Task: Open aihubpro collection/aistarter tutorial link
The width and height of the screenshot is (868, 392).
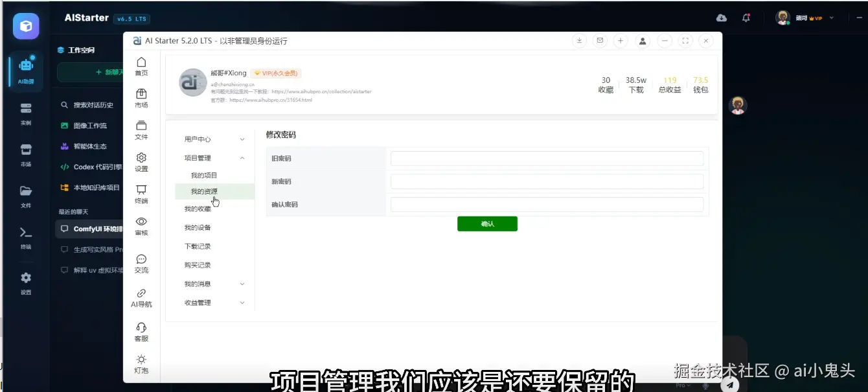Action: (x=322, y=92)
